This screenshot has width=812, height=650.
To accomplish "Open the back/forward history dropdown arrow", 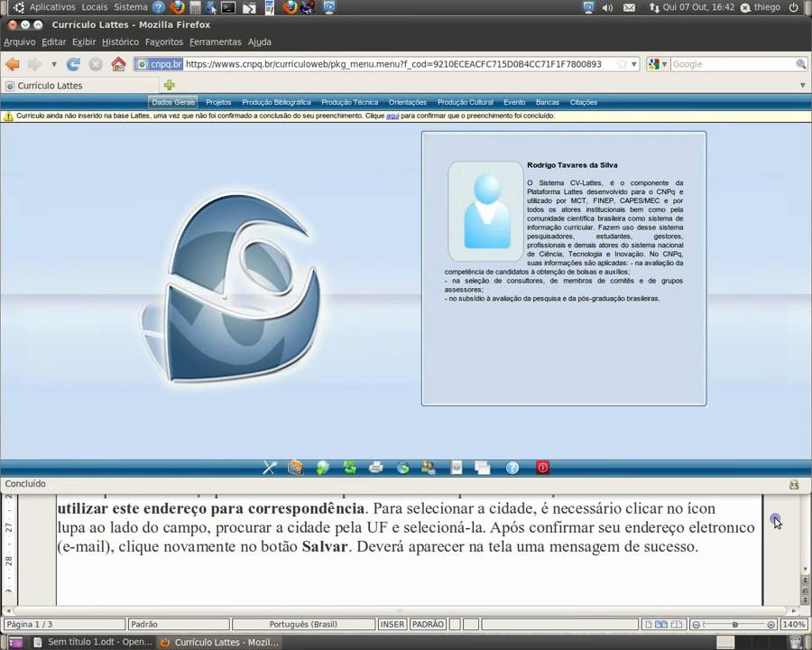I will tap(54, 64).
